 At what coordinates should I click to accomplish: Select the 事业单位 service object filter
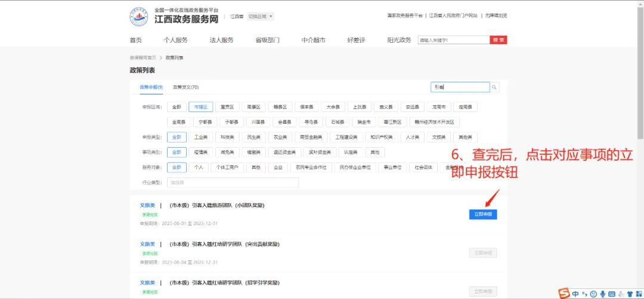pyautogui.click(x=393, y=167)
